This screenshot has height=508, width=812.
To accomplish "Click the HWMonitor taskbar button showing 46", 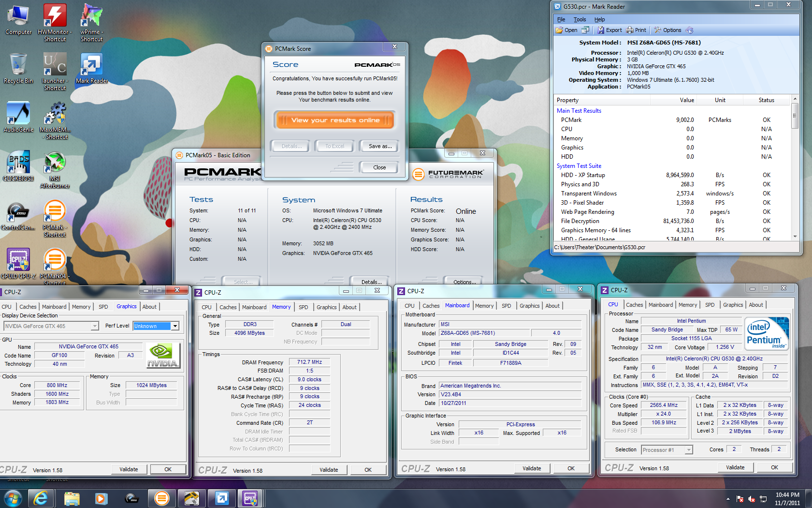I will [x=191, y=498].
